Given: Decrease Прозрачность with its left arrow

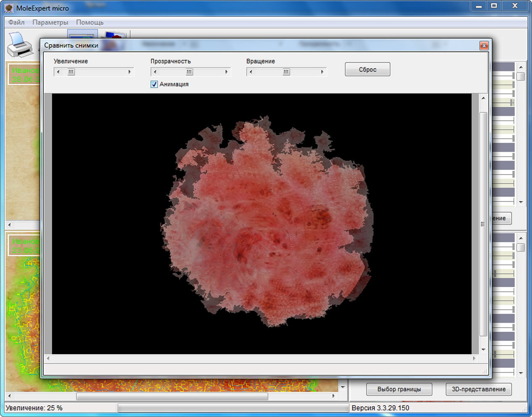Looking at the screenshot, I should [x=155, y=72].
